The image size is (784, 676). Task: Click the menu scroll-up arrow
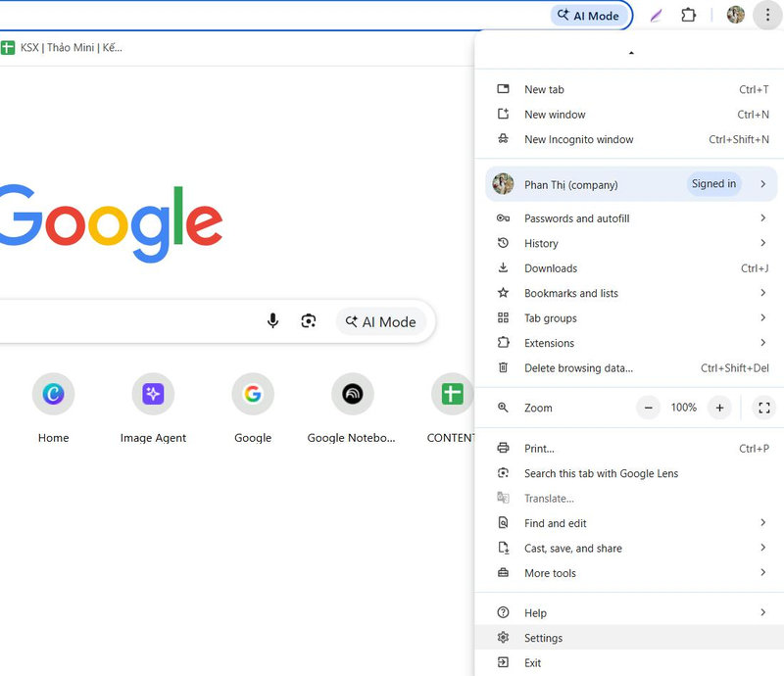click(x=631, y=53)
